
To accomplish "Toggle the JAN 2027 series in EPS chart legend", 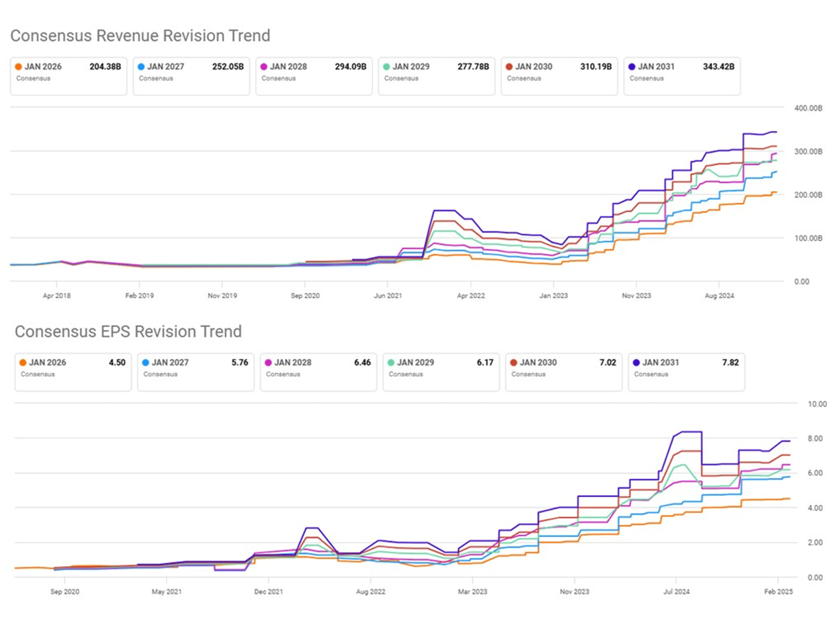I will pos(196,372).
